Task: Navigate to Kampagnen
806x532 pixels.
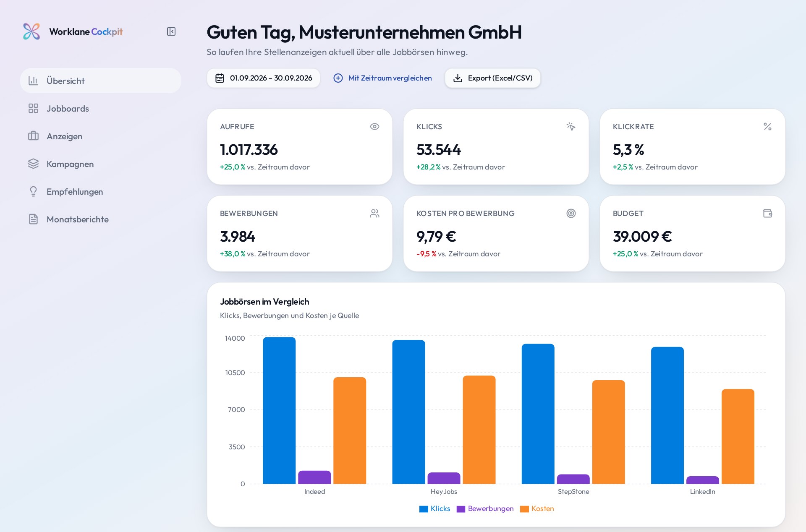Action: point(101,164)
